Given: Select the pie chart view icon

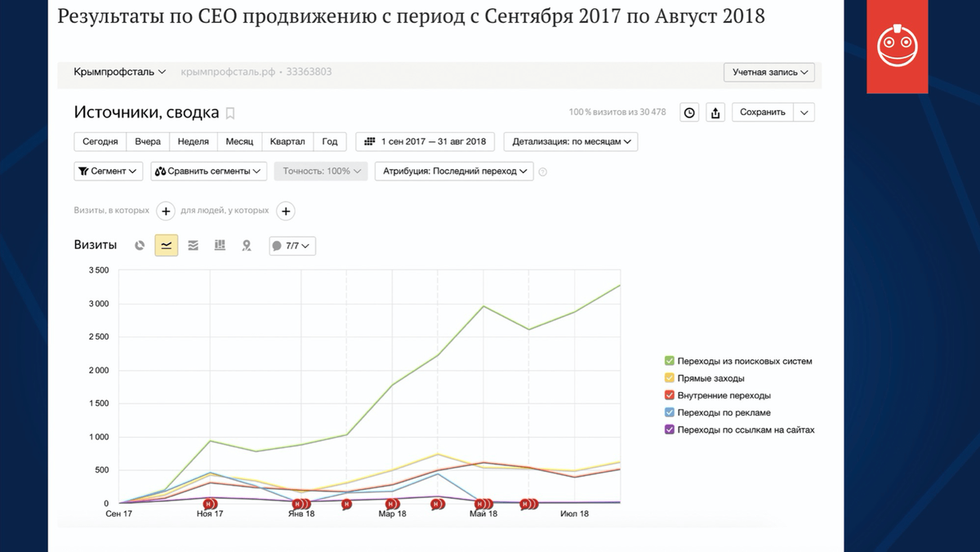Looking at the screenshot, I should (x=140, y=245).
